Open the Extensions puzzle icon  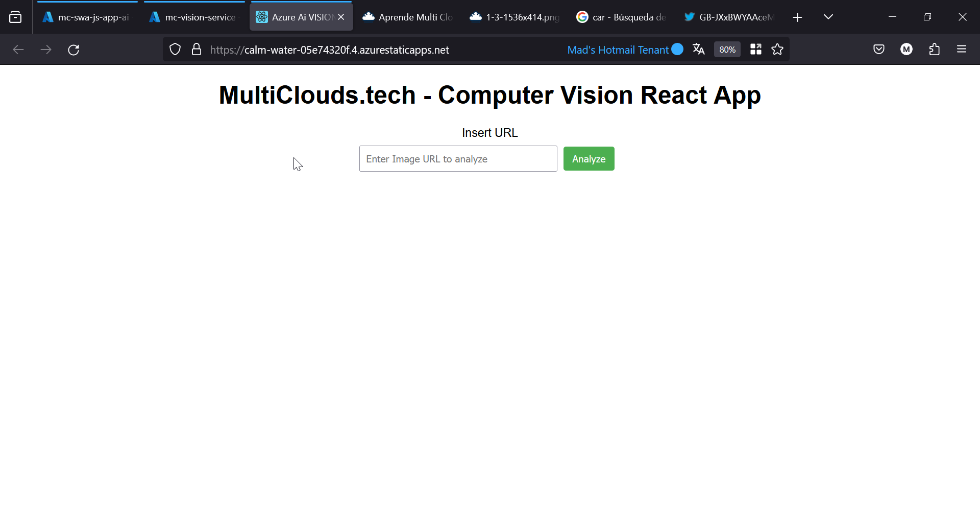(934, 50)
